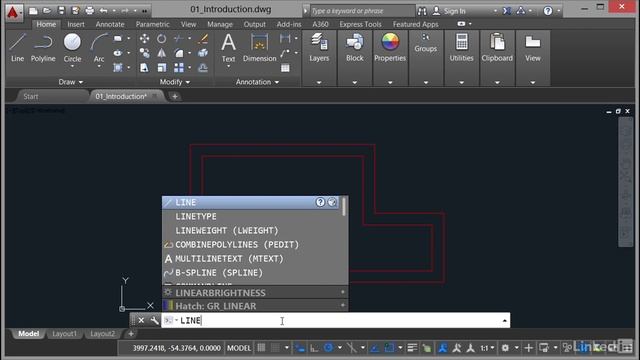Open the Layout1 tab
Image resolution: width=640 pixels, height=360 pixels.
[64, 334]
